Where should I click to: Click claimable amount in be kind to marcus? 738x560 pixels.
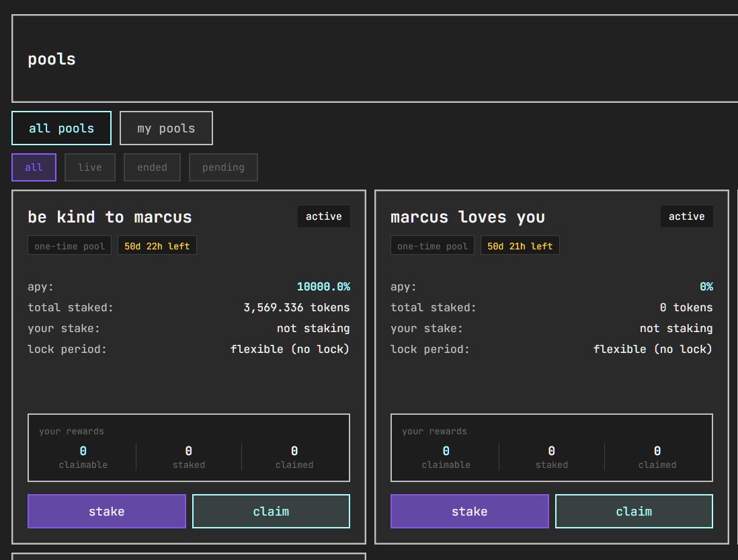click(x=83, y=451)
